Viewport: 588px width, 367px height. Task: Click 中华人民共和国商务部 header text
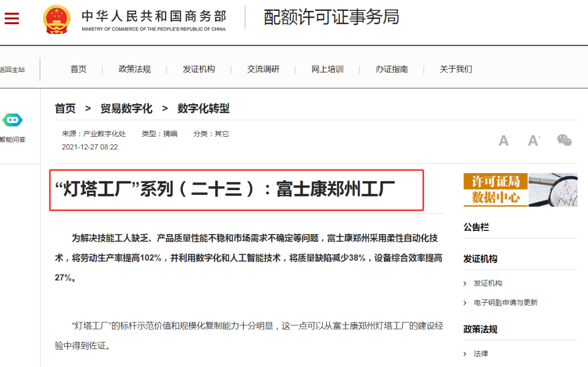pos(154,16)
